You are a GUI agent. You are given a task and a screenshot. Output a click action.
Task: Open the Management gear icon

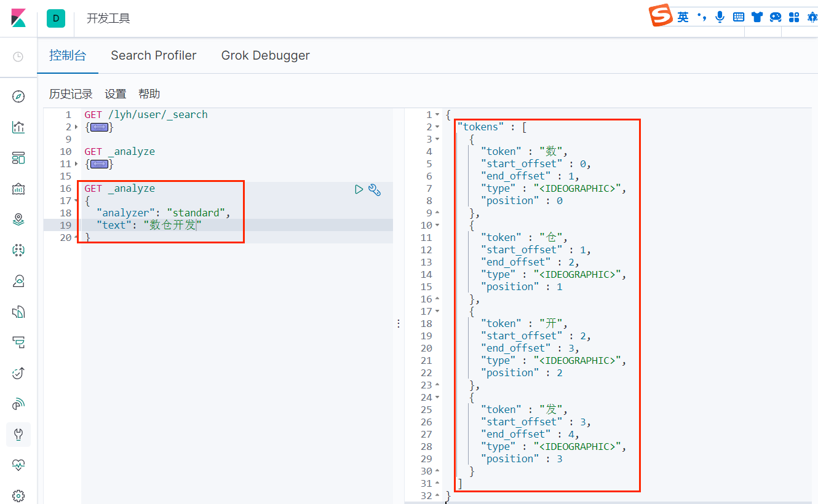pyautogui.click(x=18, y=495)
